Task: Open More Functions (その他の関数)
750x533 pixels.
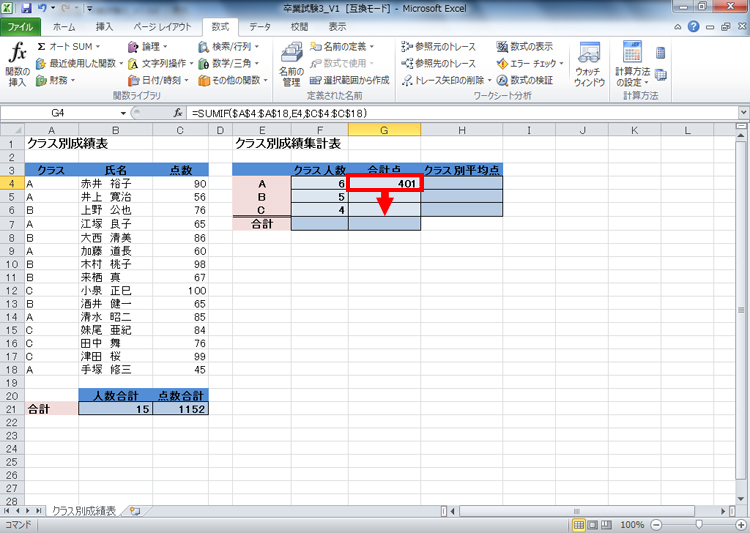Action: [233, 80]
